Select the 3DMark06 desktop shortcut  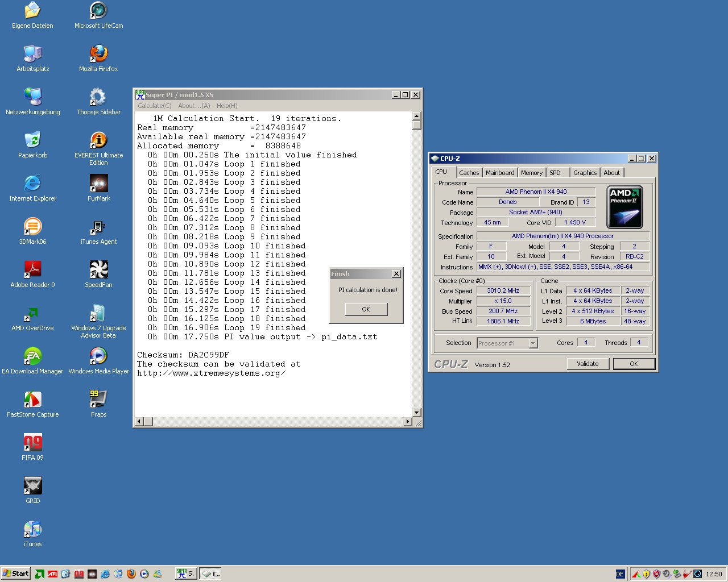click(x=32, y=231)
